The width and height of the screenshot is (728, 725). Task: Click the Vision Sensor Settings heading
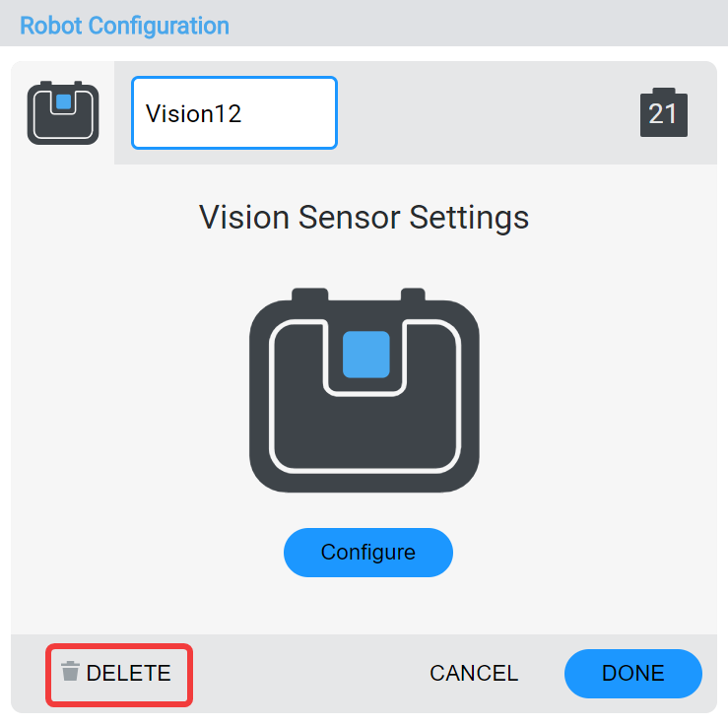(x=364, y=217)
